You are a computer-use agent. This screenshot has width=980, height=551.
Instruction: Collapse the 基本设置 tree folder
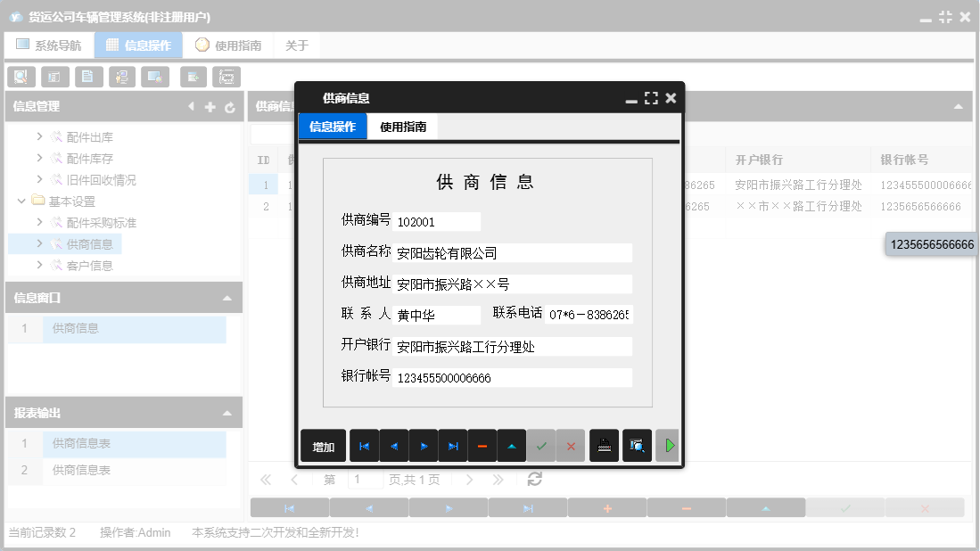pyautogui.click(x=21, y=201)
